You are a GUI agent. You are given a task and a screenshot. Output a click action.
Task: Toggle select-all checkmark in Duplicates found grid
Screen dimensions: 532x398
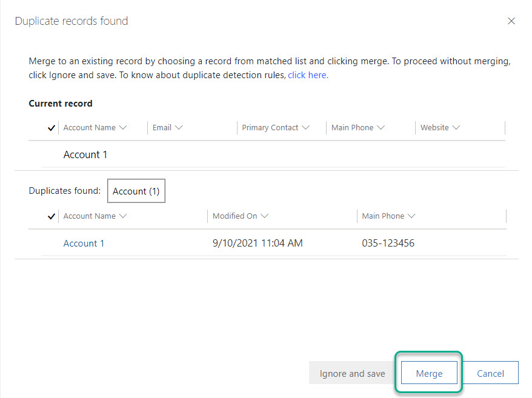52,216
